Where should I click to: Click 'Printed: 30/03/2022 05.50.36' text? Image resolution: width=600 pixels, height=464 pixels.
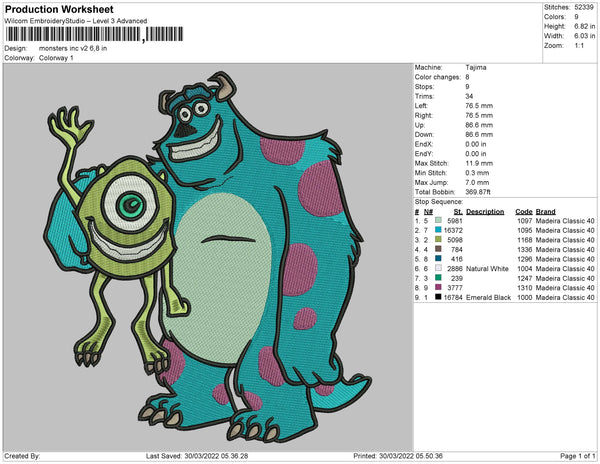tap(398, 456)
